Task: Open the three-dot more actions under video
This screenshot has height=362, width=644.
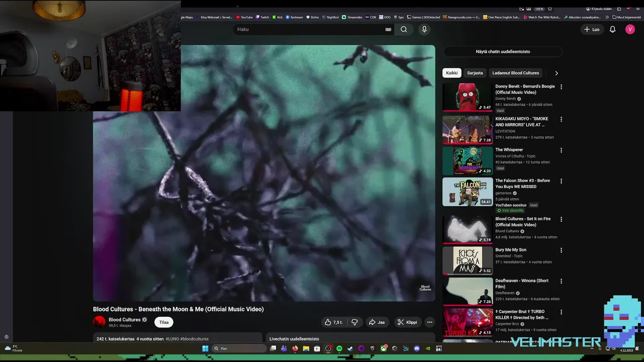Action: [x=430, y=322]
